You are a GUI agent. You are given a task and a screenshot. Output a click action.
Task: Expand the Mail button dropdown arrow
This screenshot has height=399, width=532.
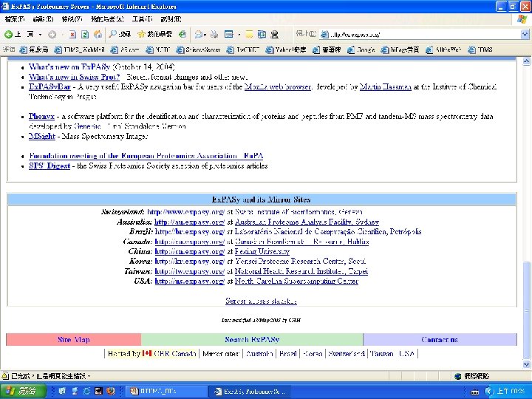click(x=205, y=35)
